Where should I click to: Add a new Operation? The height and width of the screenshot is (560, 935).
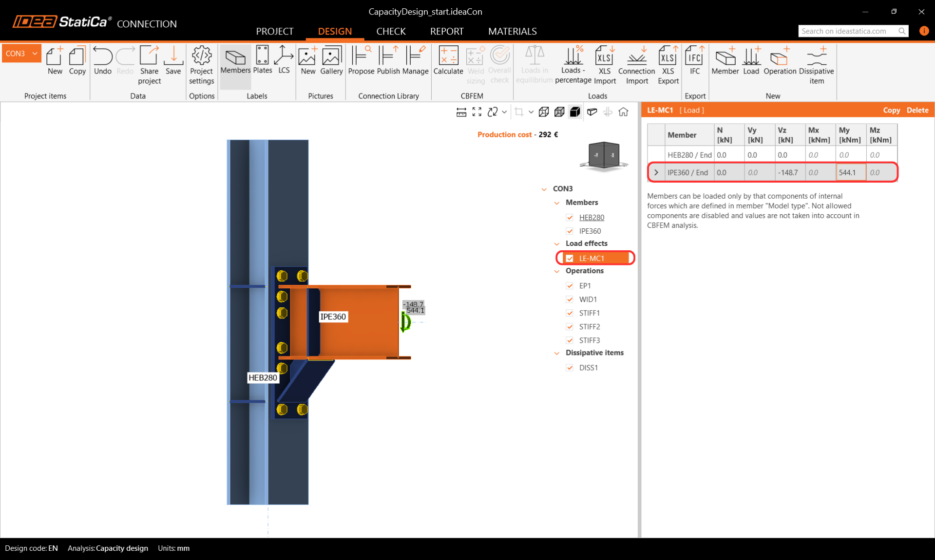tap(780, 61)
